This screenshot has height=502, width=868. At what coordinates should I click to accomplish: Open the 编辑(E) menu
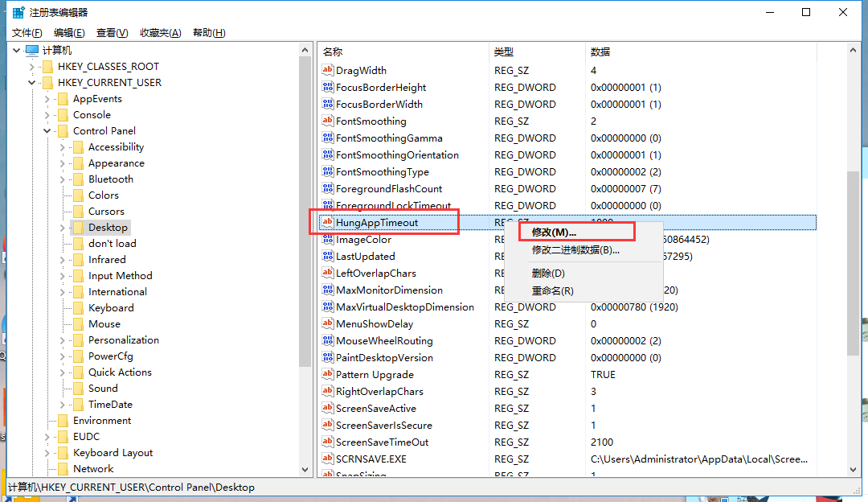(x=69, y=33)
